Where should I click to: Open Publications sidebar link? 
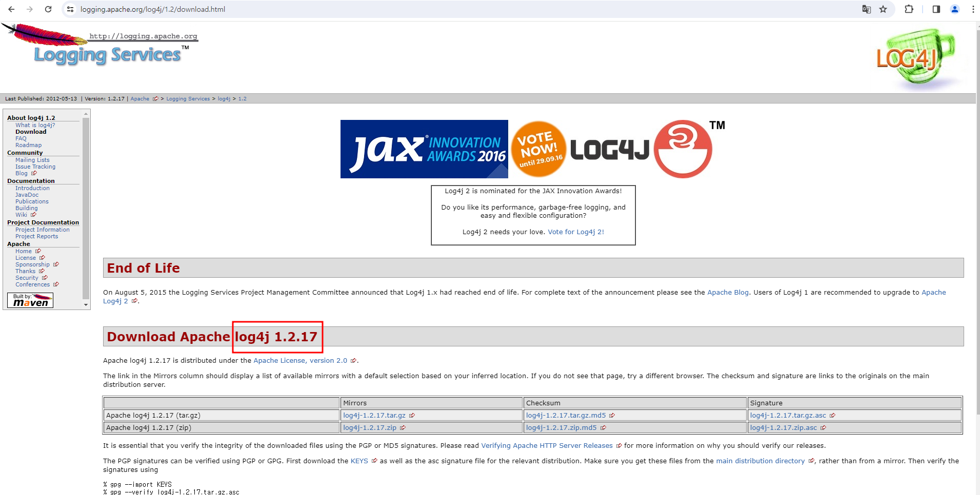coord(32,201)
